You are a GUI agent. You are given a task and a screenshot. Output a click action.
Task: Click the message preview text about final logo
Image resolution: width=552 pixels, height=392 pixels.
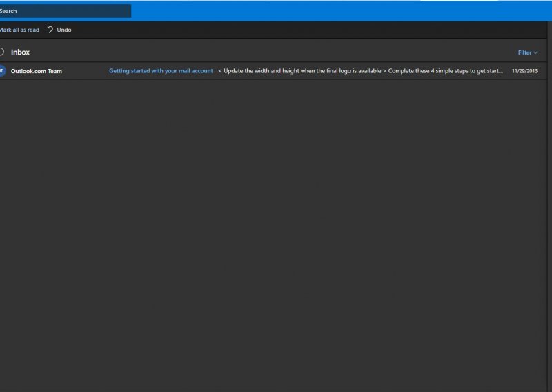coord(360,71)
